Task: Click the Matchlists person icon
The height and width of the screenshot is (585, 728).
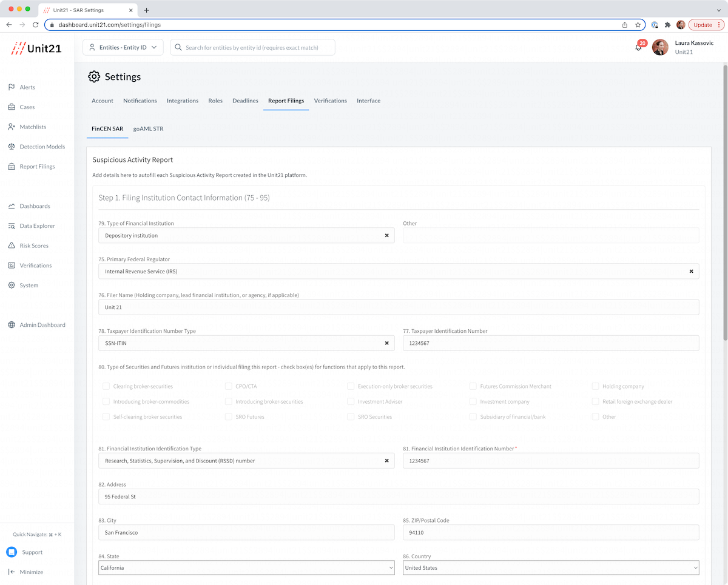Action: [x=12, y=127]
